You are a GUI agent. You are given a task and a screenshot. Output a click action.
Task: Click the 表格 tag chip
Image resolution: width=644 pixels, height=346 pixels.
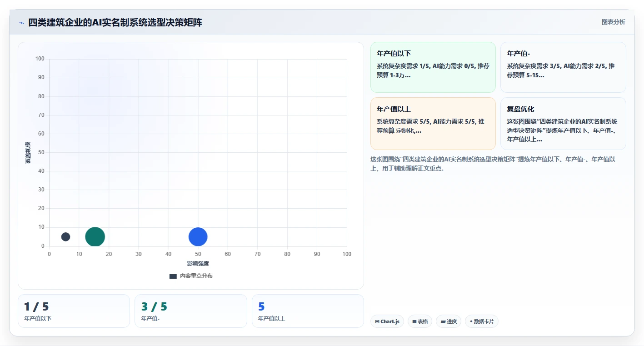coord(420,321)
